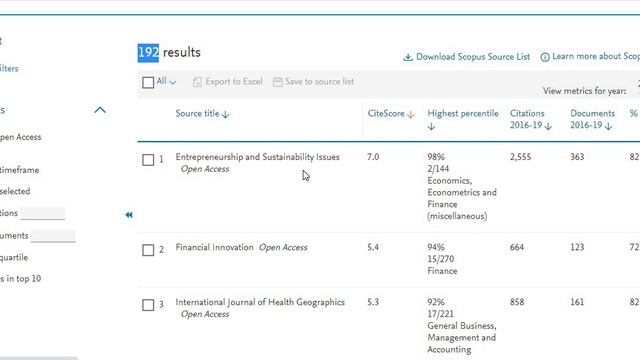Click the Export to Excel icon
The image size is (640, 360).
click(197, 82)
